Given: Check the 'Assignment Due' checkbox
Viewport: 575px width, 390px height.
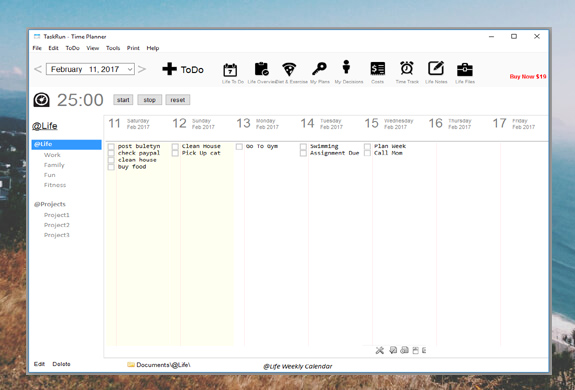Looking at the screenshot, I should (x=303, y=153).
